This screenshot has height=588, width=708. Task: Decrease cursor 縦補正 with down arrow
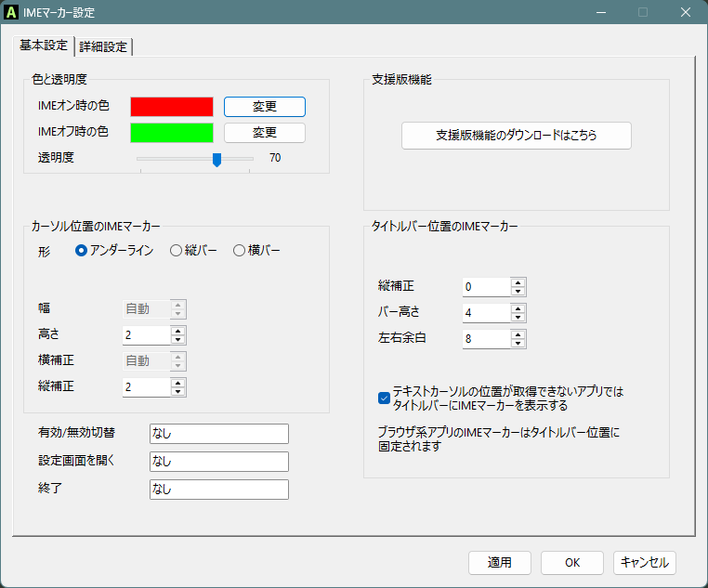coord(177,392)
